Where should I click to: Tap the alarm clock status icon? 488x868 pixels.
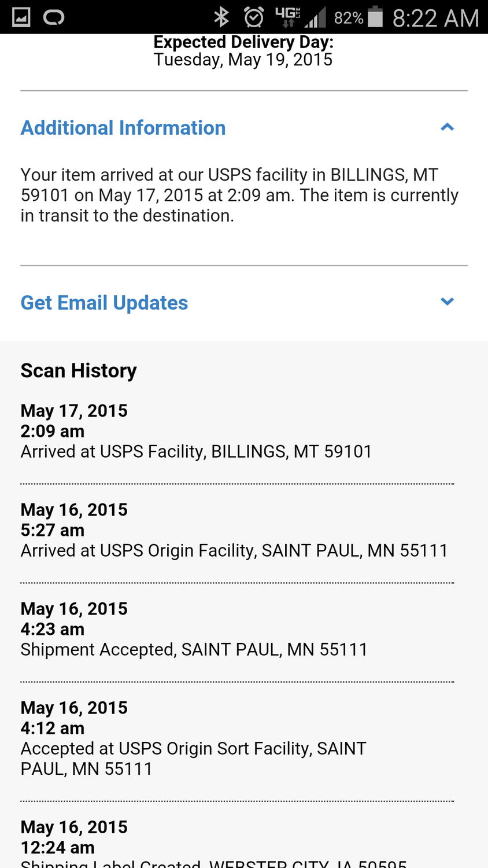tap(254, 17)
